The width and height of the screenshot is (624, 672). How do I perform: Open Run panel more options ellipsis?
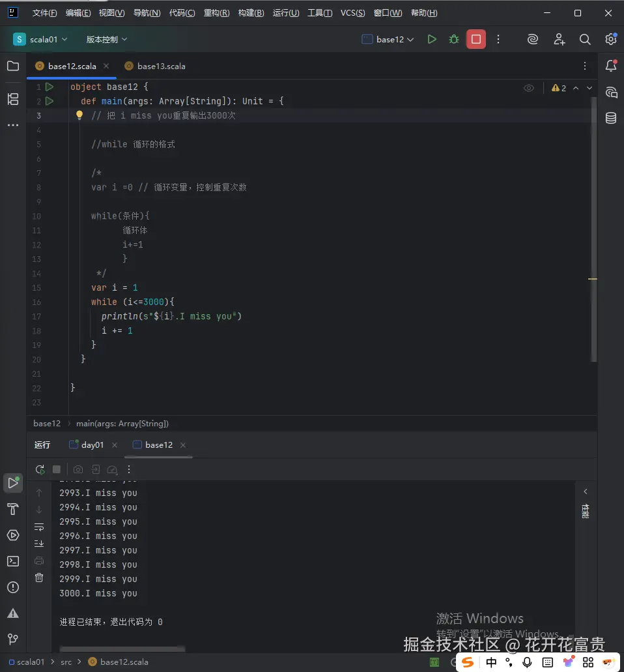click(x=129, y=470)
